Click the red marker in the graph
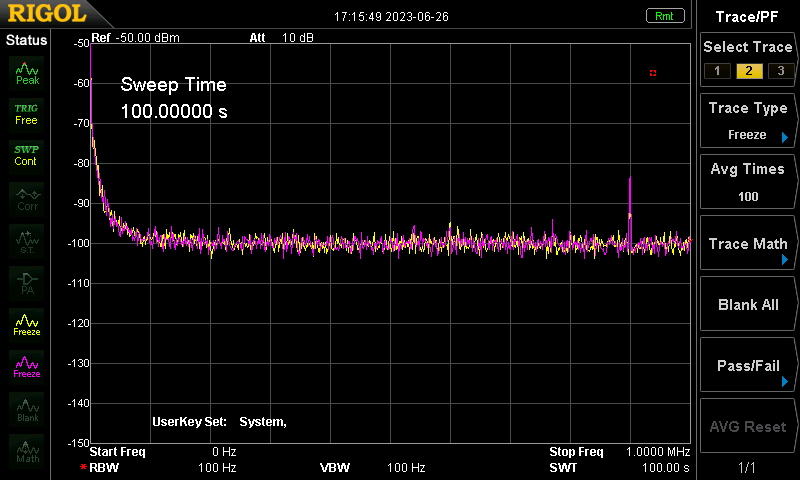 [x=653, y=73]
